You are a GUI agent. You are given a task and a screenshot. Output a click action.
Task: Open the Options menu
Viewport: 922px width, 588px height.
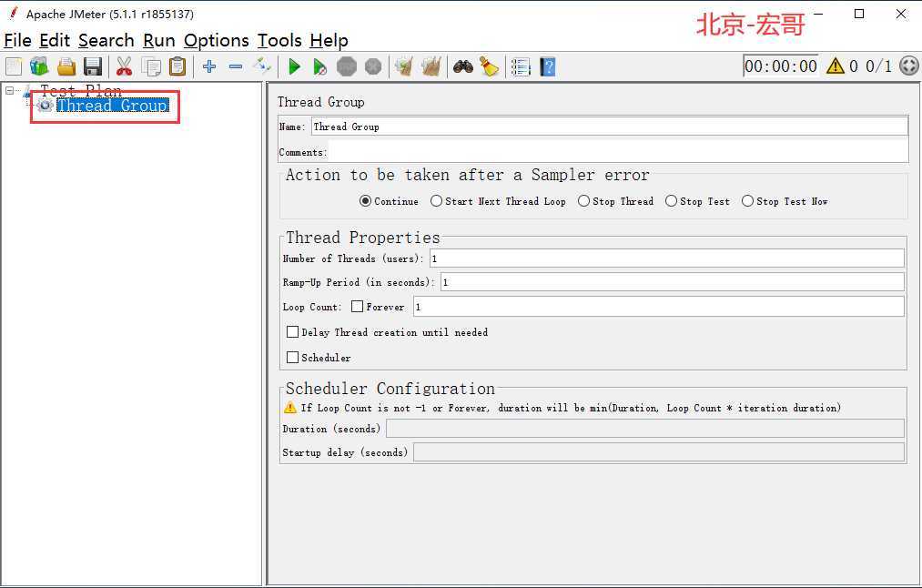217,40
